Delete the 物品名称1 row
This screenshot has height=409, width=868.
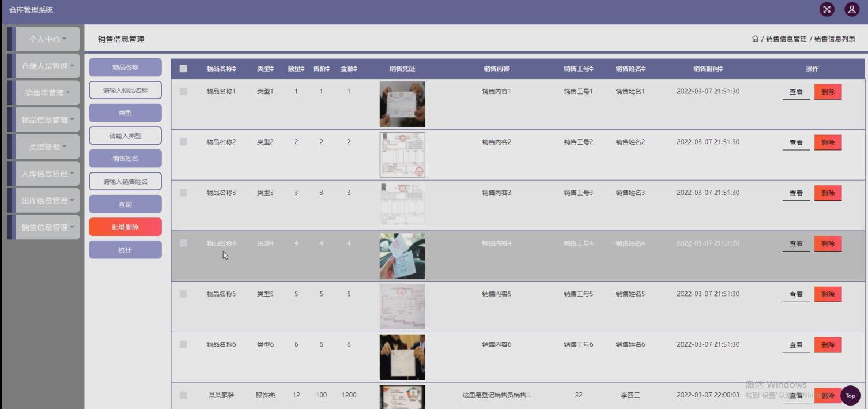tap(828, 92)
